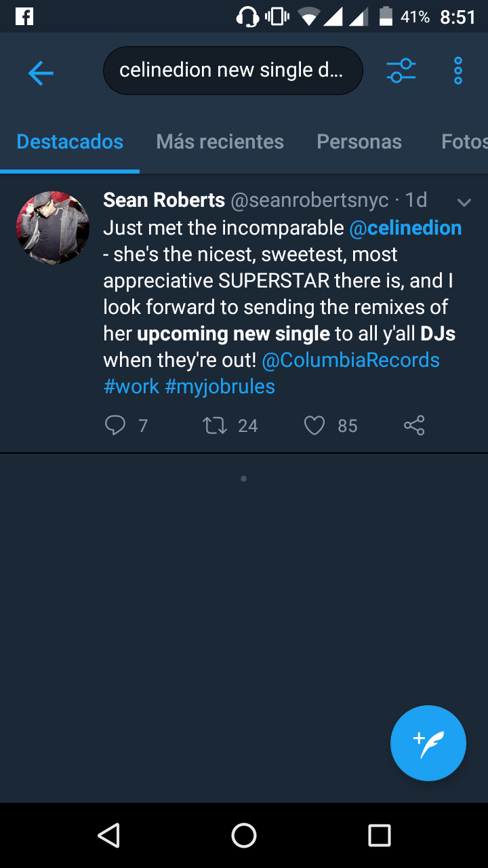Compose a new tweet with feather button
The image size is (488, 868).
pos(428,743)
